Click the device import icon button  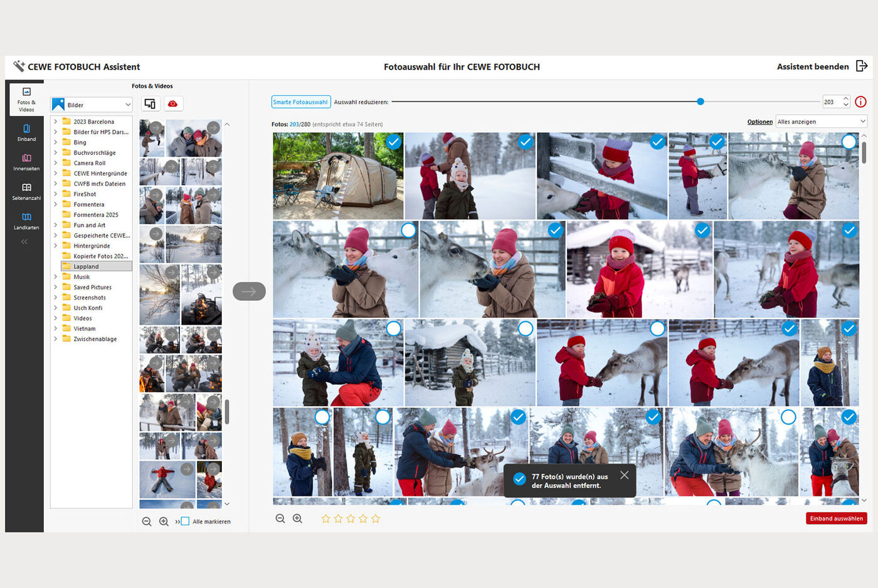(151, 104)
